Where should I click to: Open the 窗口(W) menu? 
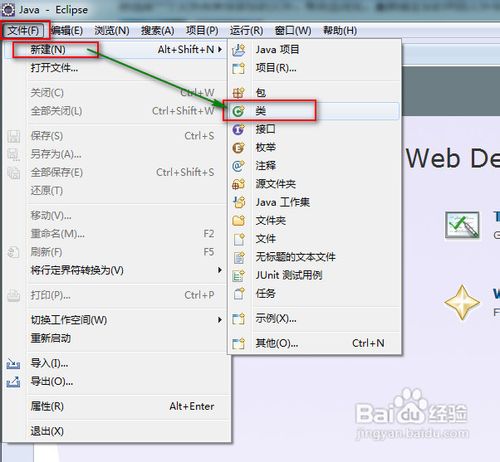click(x=293, y=31)
